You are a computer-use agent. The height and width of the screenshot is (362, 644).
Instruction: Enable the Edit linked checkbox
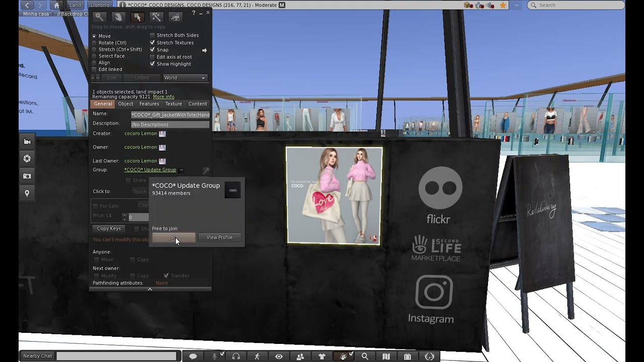tap(94, 69)
